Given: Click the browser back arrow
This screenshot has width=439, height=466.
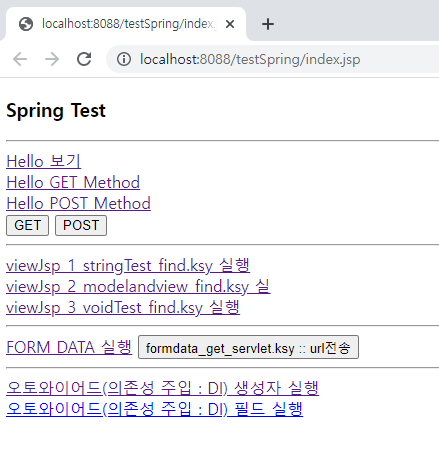Looking at the screenshot, I should pyautogui.click(x=20, y=59).
